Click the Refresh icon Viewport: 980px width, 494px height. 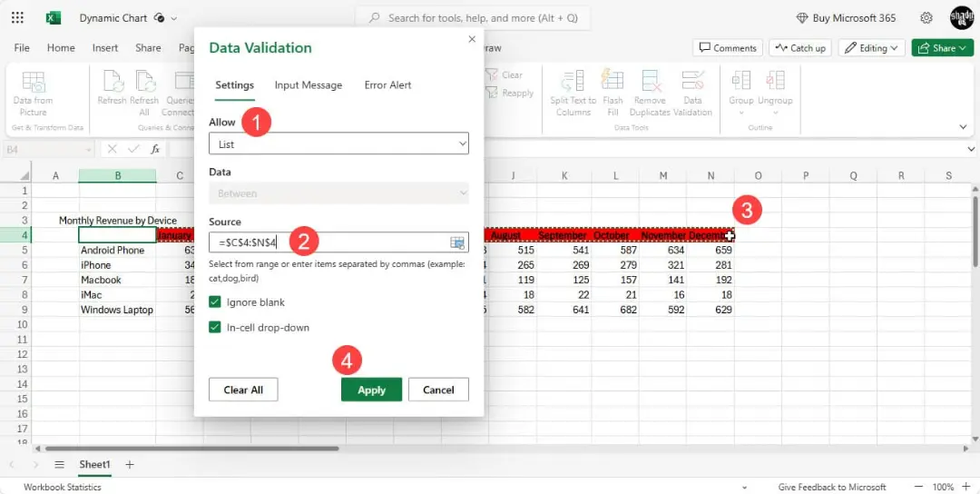pyautogui.click(x=113, y=82)
